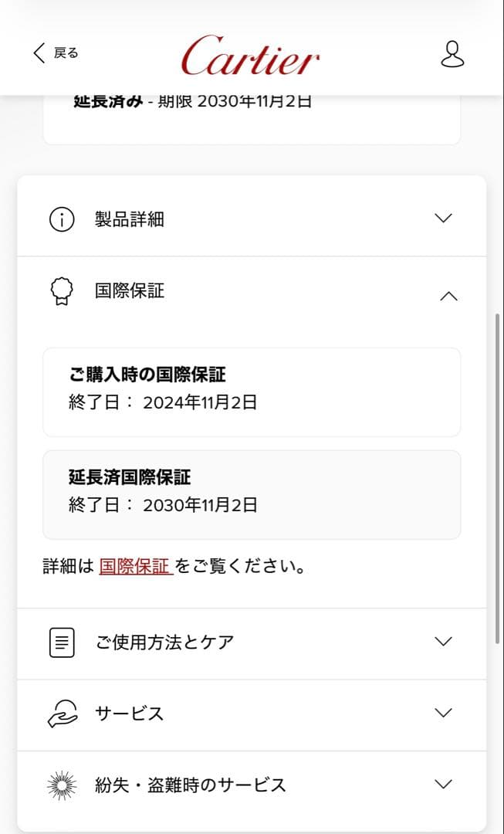The height and width of the screenshot is (834, 504).
Task: Click the ご購入時の国際保証 warranty card
Action: (252, 392)
